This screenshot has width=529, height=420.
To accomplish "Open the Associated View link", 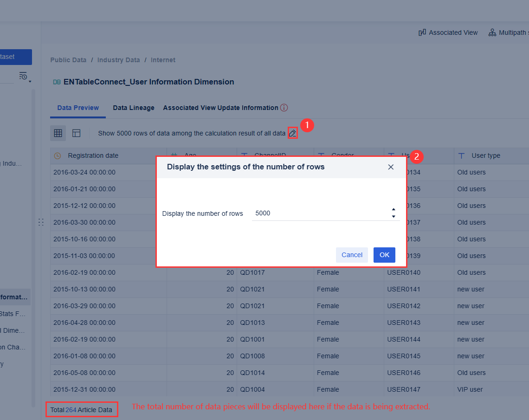I will pyautogui.click(x=448, y=32).
